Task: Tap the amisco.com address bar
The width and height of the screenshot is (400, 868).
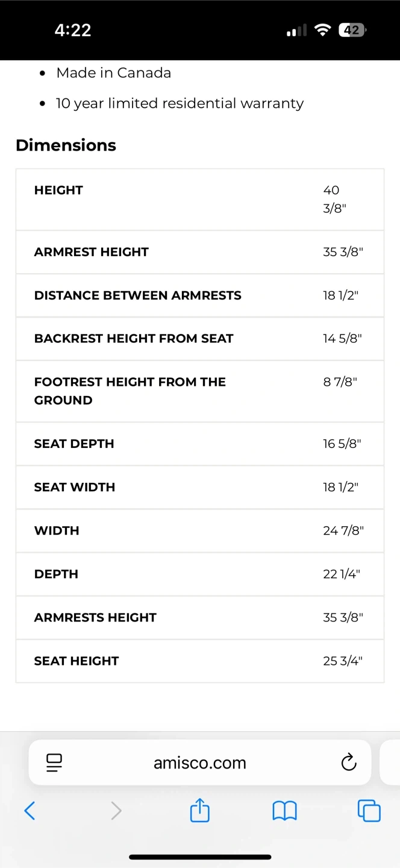Action: (x=199, y=763)
